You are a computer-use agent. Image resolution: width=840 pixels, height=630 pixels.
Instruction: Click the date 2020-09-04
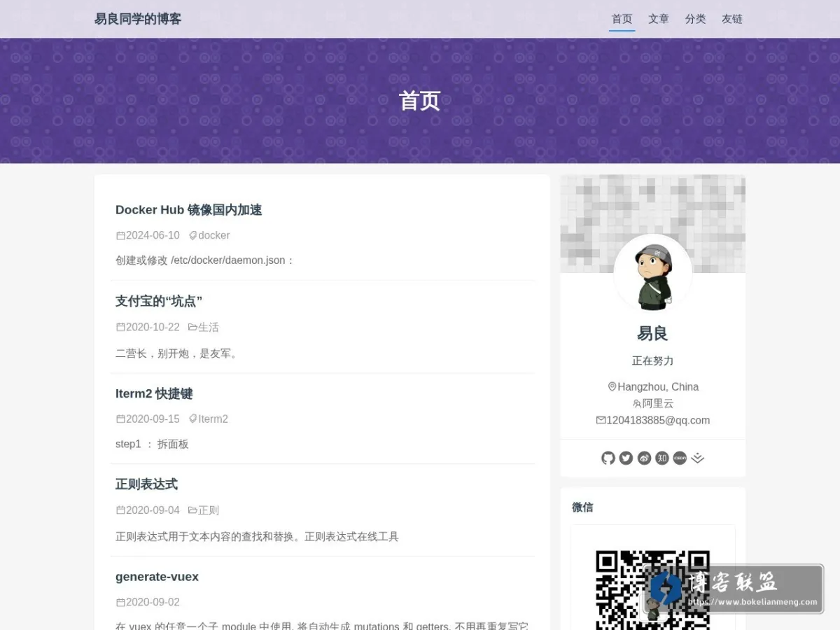click(153, 510)
